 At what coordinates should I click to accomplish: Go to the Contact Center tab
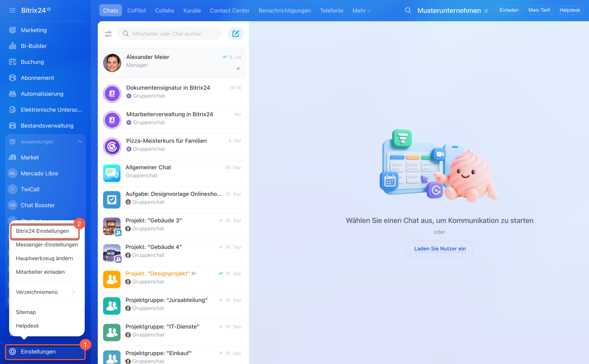[x=230, y=11]
